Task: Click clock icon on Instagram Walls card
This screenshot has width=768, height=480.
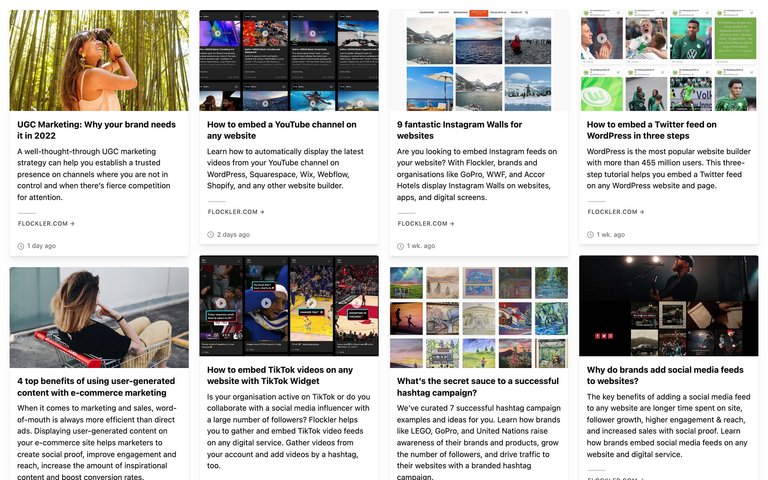Action: [x=400, y=246]
